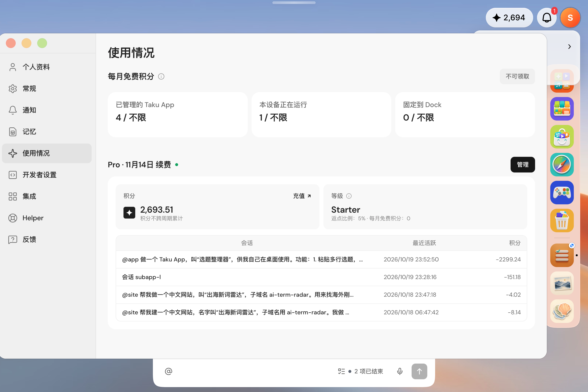Open the conversation dated 2026/10/18 06:47:42
Viewport: 588px width, 392px height.
321,312
